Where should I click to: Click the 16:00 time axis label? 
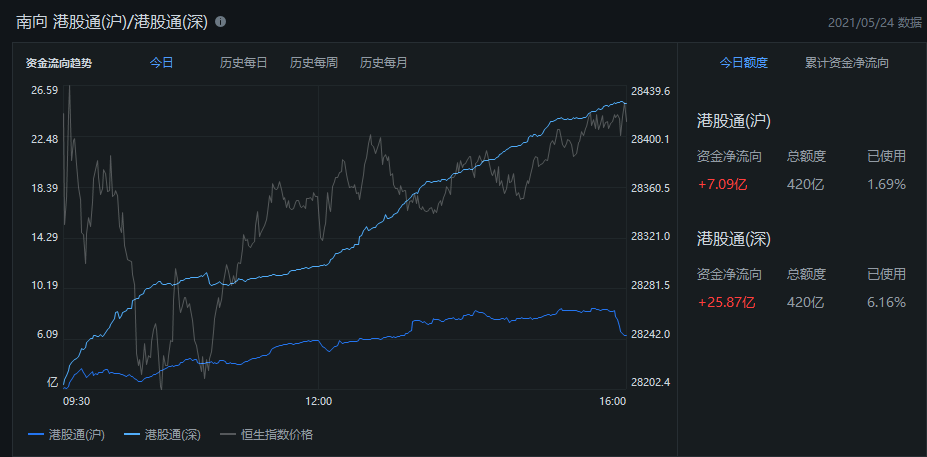click(x=612, y=401)
